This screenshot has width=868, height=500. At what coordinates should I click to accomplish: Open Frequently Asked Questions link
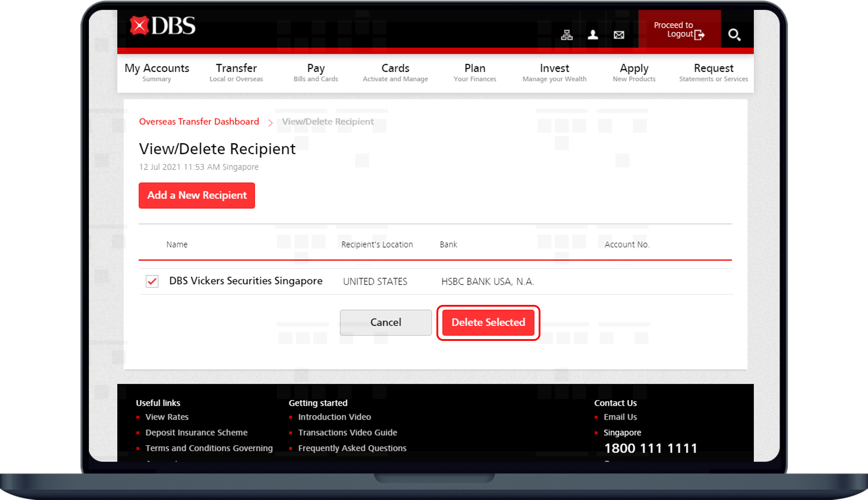(352, 448)
